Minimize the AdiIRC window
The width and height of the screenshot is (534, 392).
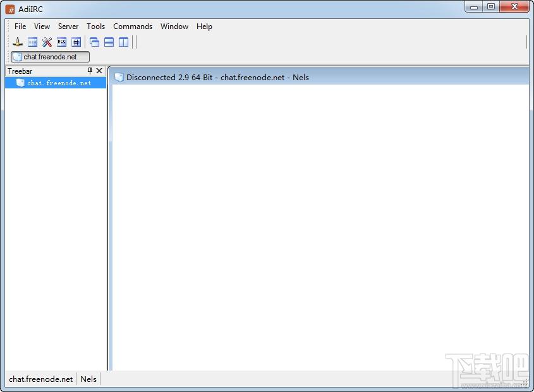(474, 7)
